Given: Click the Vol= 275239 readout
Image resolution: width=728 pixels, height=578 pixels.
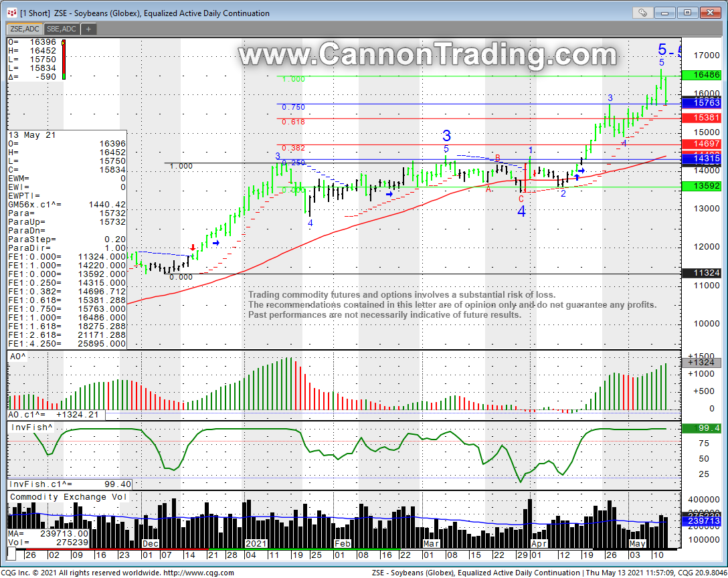Looking at the screenshot, I should [x=48, y=543].
